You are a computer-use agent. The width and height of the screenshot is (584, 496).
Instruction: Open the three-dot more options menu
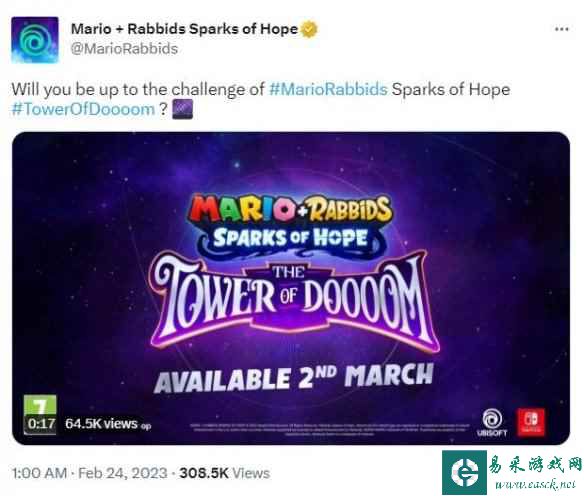(562, 29)
